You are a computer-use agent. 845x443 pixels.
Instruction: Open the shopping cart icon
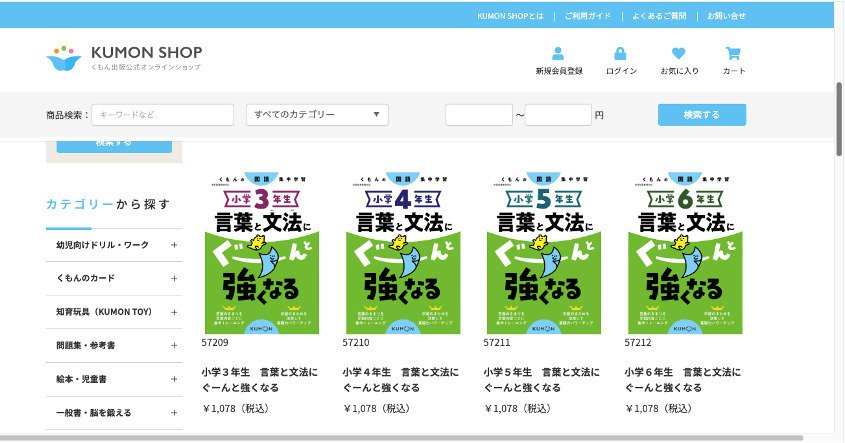pyautogui.click(x=733, y=53)
